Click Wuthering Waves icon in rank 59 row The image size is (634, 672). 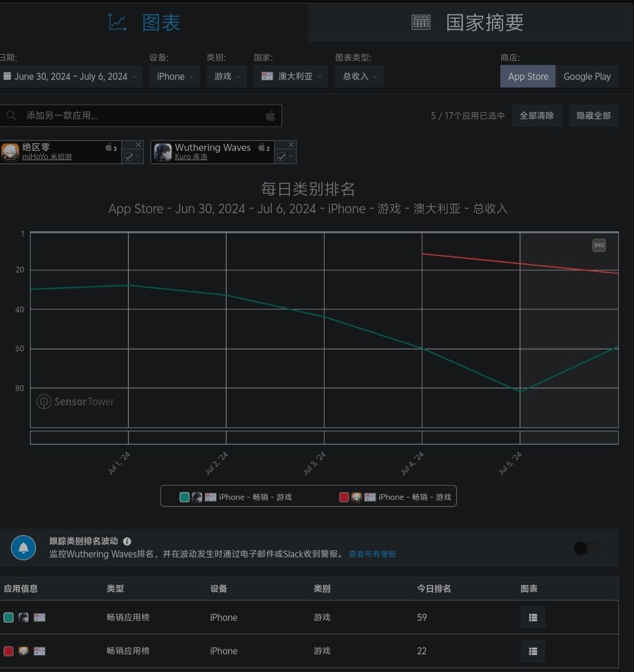click(x=23, y=617)
